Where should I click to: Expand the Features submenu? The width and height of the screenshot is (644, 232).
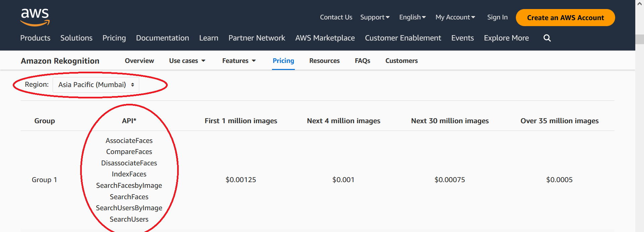[239, 61]
